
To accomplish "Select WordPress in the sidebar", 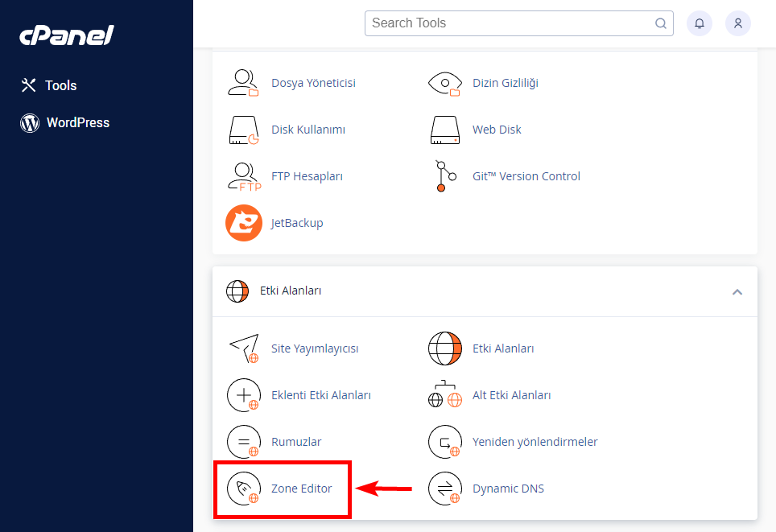I will [77, 123].
